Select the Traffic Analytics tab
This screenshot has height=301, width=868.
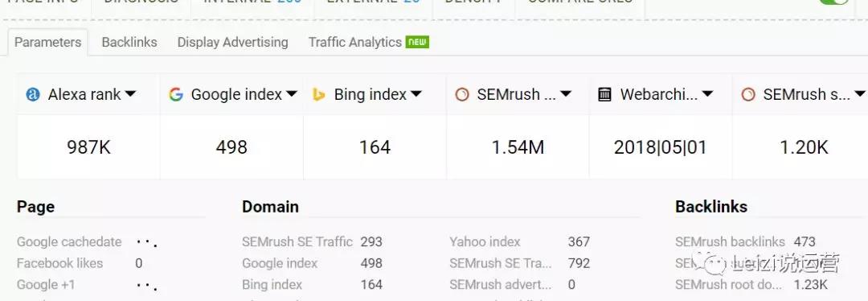[355, 42]
